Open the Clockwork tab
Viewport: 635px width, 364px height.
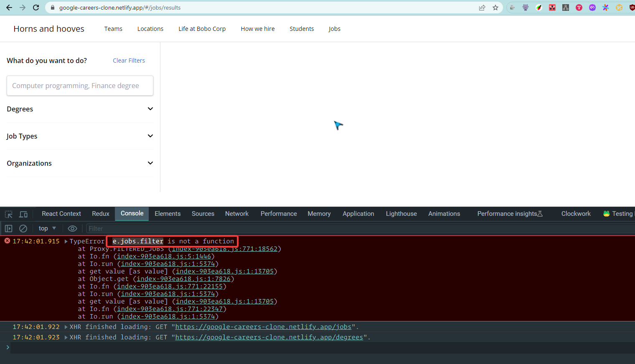click(576, 214)
